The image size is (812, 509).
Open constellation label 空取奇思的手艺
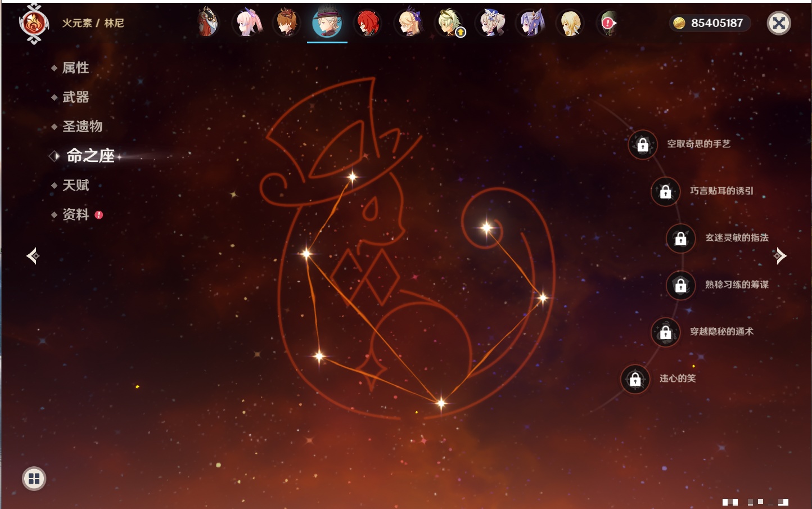coord(698,144)
